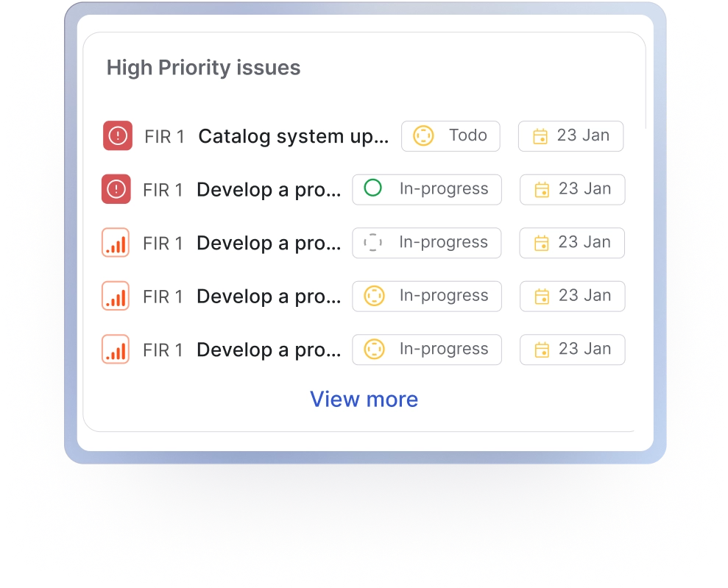The width and height of the screenshot is (728, 588).
Task: Click gray dashed state icon on third row
Action: click(373, 243)
